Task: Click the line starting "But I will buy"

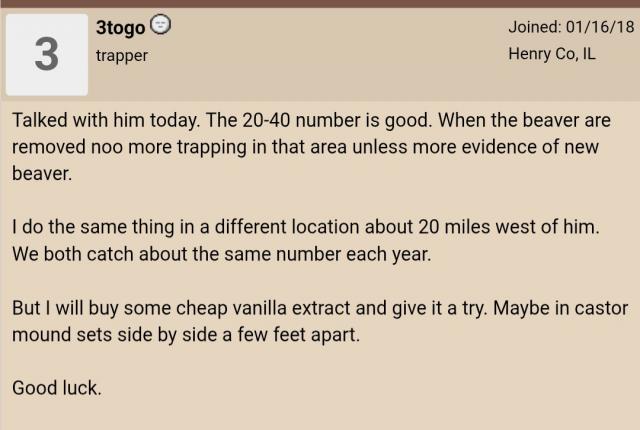Action: coord(319,308)
